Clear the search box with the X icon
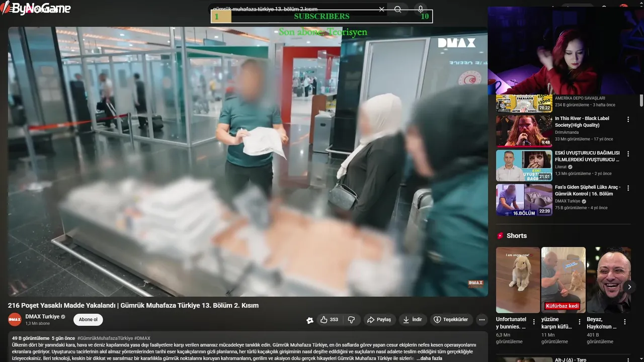 point(381,9)
